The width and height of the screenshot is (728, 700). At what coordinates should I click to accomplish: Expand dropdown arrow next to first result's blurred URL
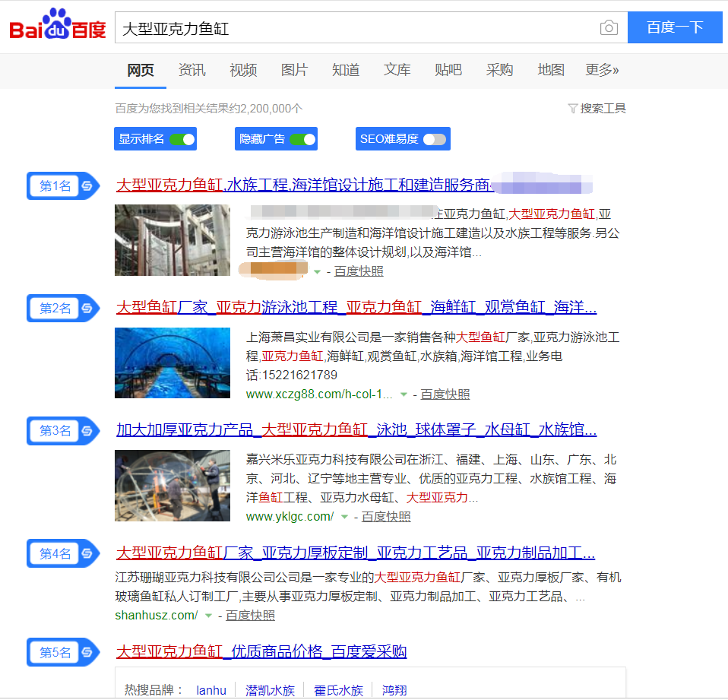click(x=317, y=272)
